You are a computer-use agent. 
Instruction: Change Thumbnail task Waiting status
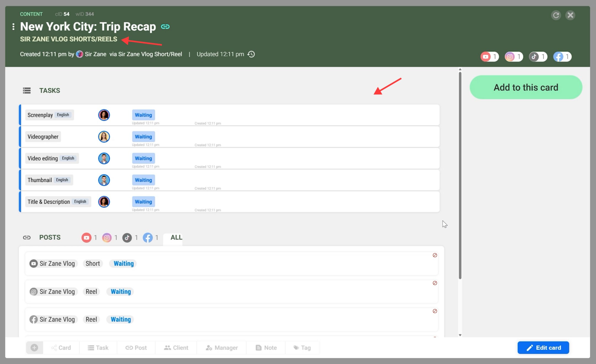(x=143, y=180)
